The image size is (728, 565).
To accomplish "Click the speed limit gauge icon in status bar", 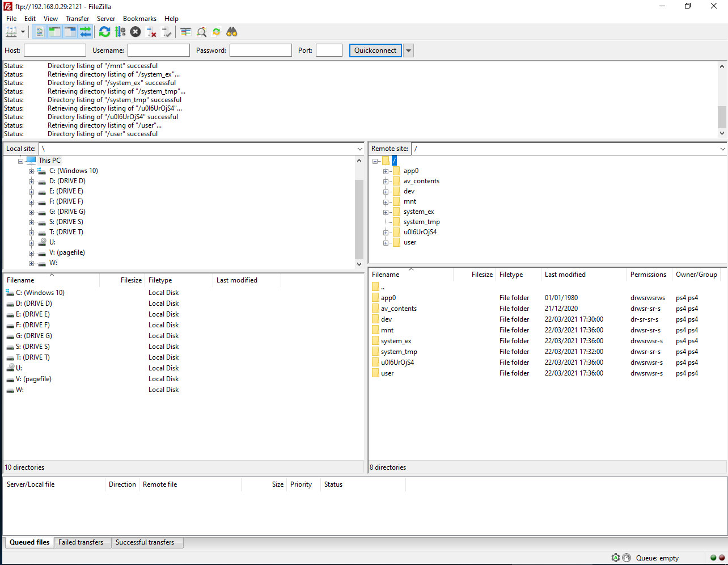I will (627, 558).
